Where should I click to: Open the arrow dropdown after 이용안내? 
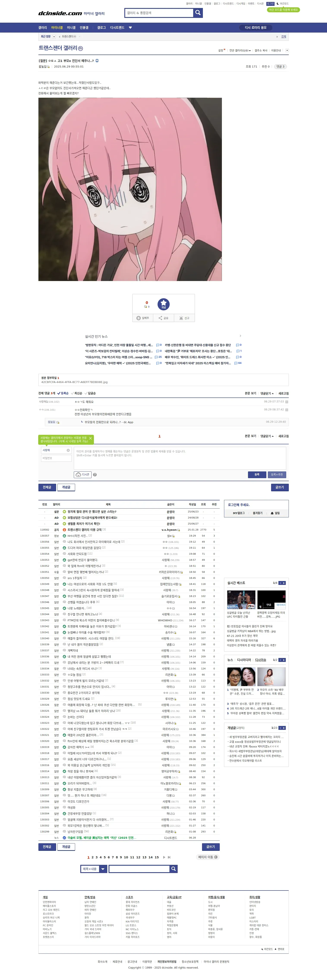coord(287,50)
